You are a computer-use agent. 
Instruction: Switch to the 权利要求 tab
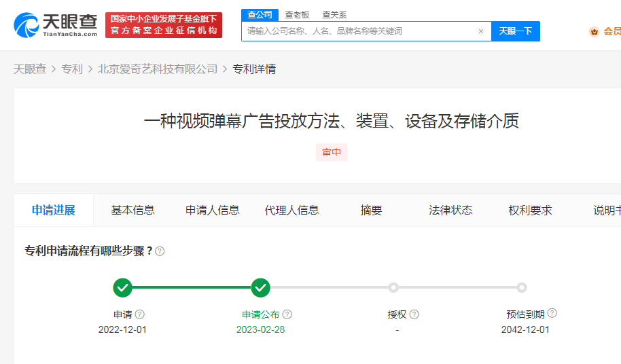click(531, 210)
